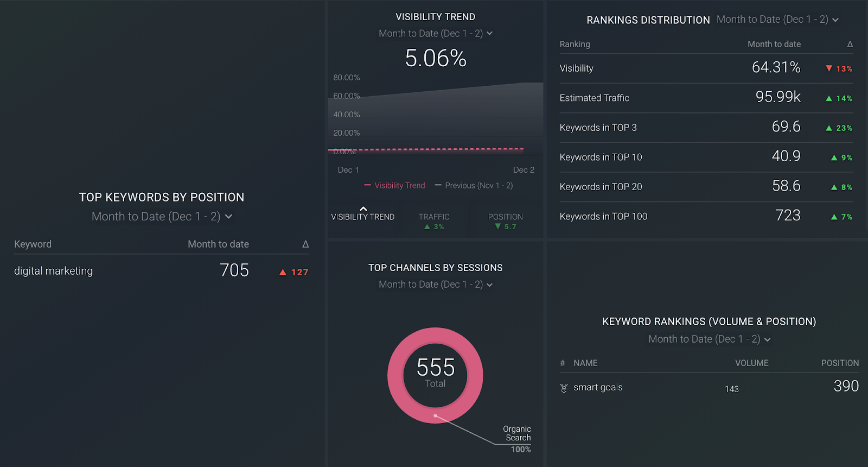Open Rankings Distribution date range dropdown

pyautogui.click(x=777, y=20)
